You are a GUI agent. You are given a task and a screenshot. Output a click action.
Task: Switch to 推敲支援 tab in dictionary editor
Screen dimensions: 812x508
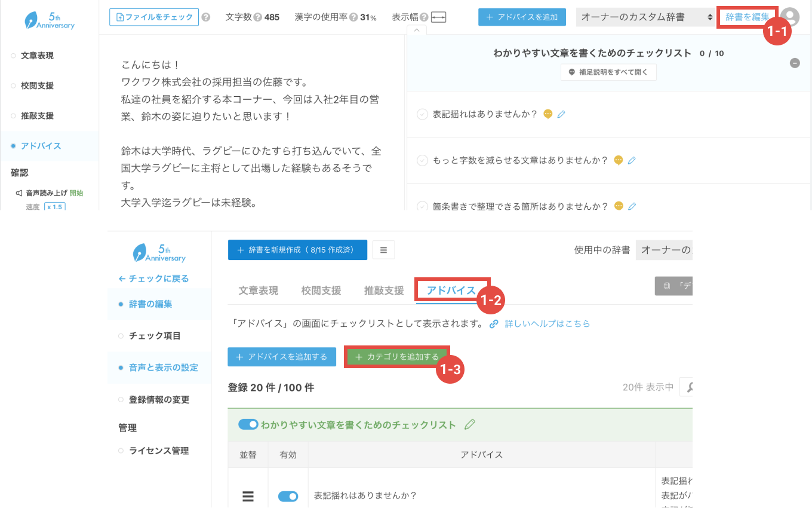click(384, 291)
